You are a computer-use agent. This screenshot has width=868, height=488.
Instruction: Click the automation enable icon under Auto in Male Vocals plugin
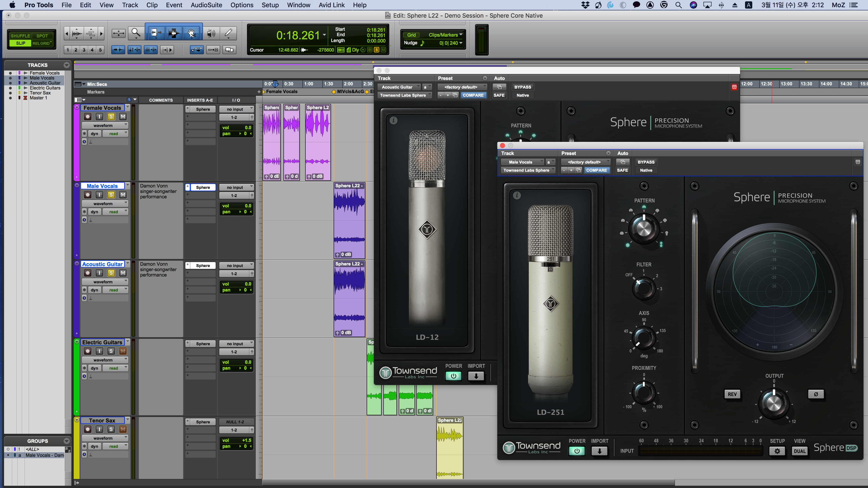click(623, 162)
